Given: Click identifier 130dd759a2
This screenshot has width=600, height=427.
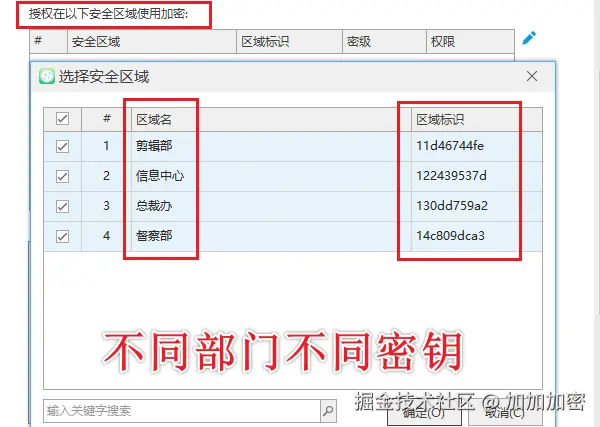Looking at the screenshot, I should coord(452,206).
